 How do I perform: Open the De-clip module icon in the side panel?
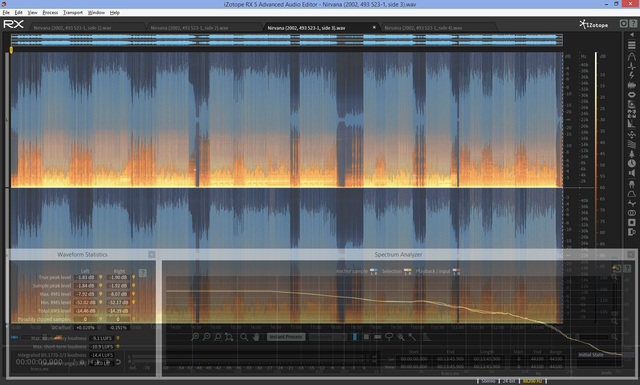[x=631, y=56]
